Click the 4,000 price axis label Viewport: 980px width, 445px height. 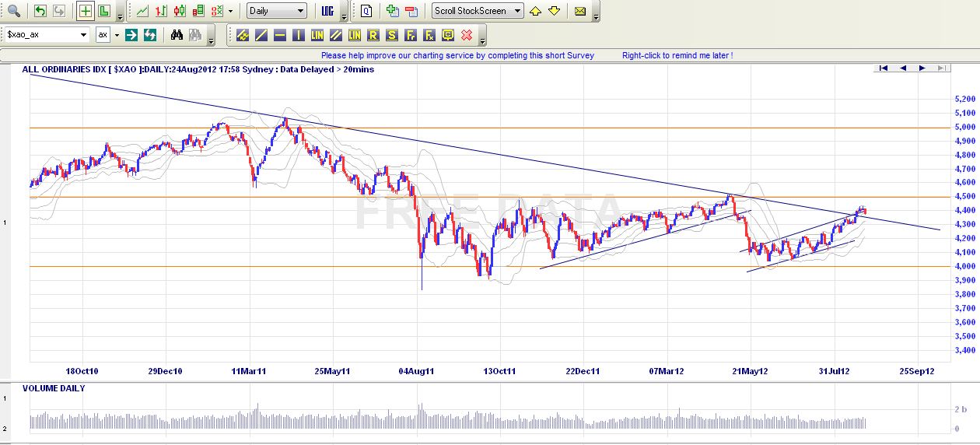coord(964,266)
